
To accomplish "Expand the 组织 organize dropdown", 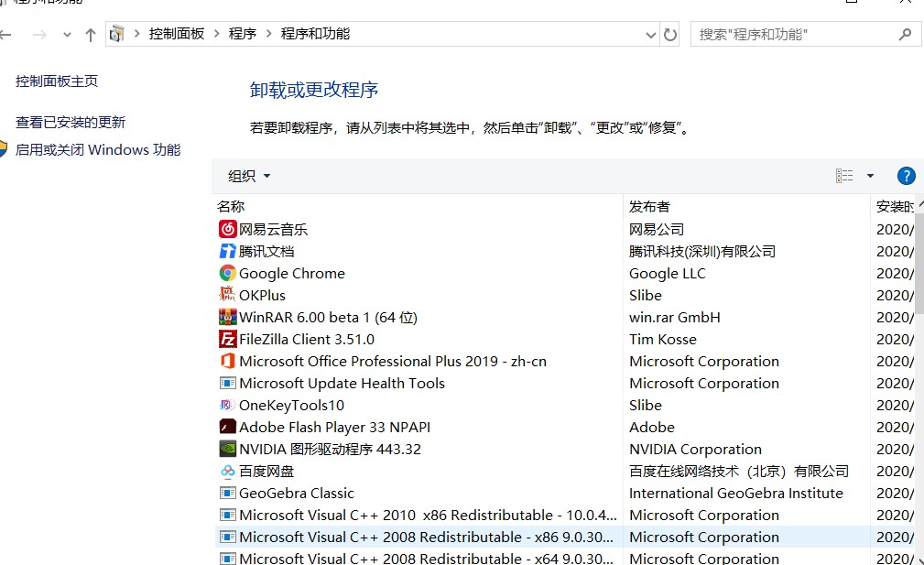I will point(249,176).
